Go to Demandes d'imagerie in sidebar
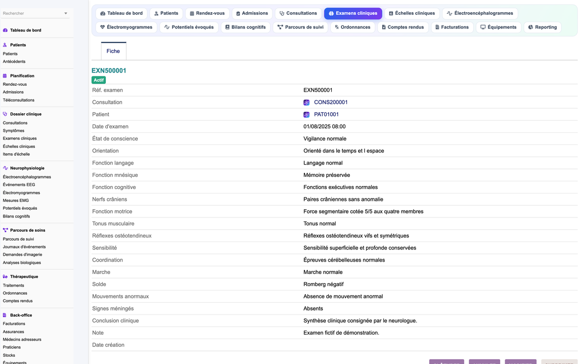 point(23,255)
